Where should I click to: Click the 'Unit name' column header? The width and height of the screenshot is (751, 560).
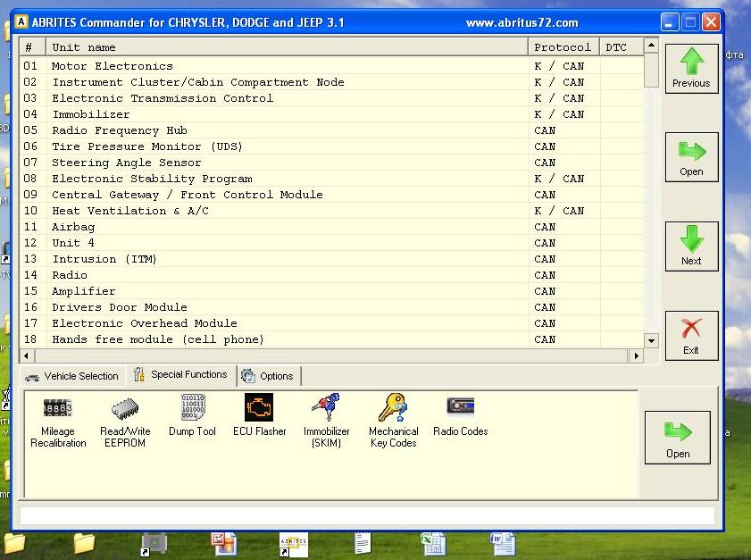pyautogui.click(x=287, y=47)
